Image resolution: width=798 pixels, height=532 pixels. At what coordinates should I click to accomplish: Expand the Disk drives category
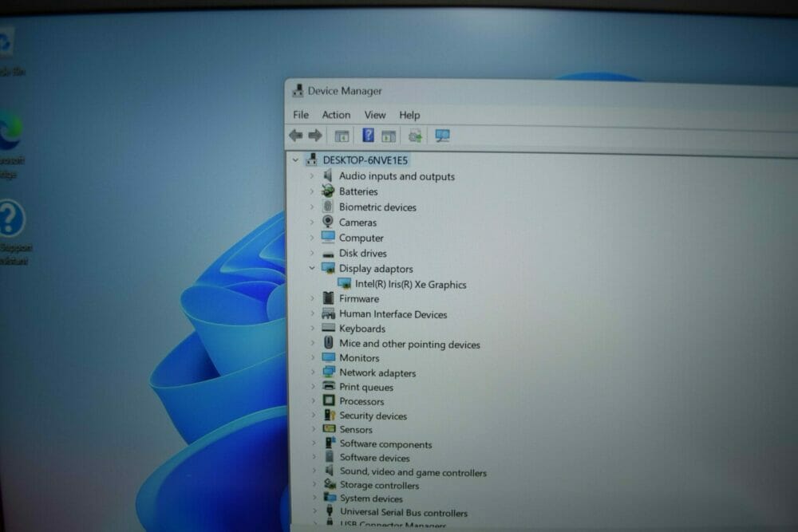tap(311, 253)
